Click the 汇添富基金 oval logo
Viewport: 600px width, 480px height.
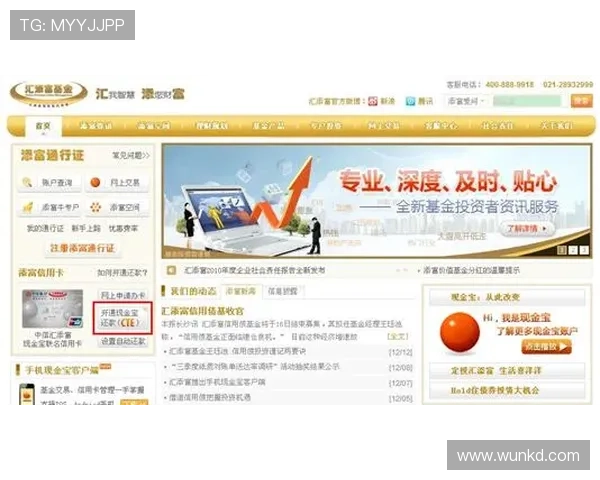49,93
